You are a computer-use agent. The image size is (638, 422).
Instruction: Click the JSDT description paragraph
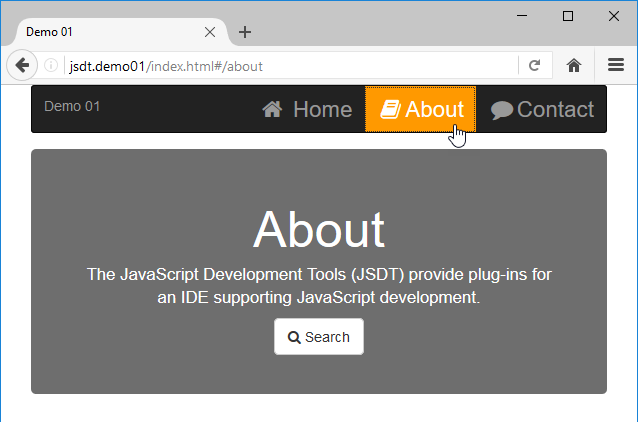pyautogui.click(x=319, y=286)
